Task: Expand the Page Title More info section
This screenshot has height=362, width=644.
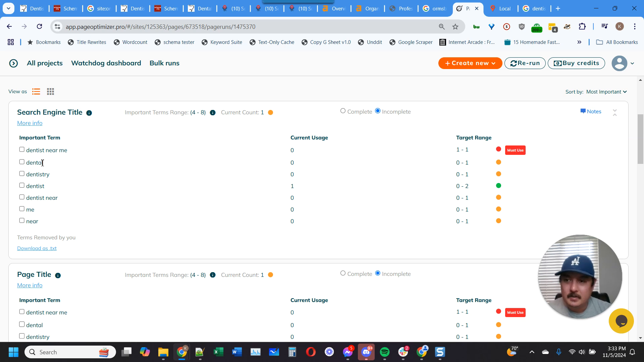Action: 30,285
